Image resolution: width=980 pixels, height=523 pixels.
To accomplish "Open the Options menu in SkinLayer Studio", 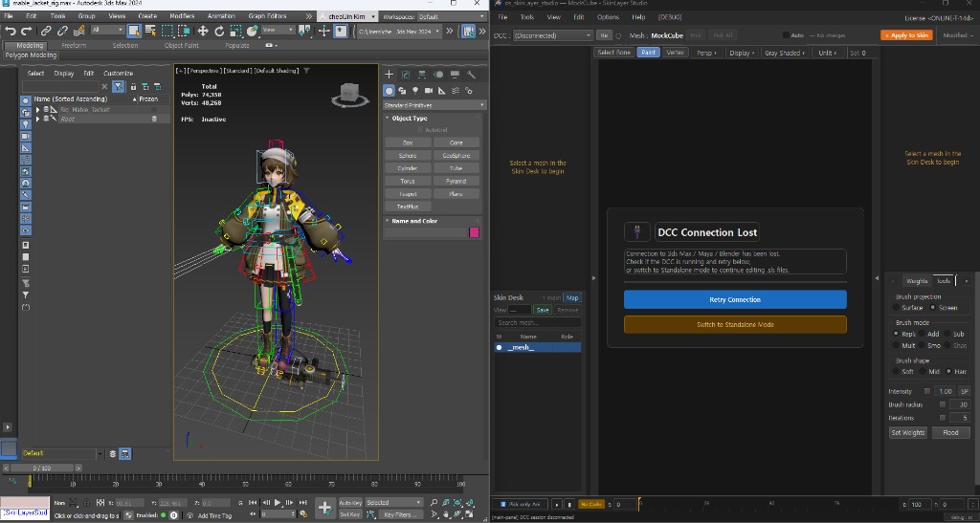I will point(608,17).
